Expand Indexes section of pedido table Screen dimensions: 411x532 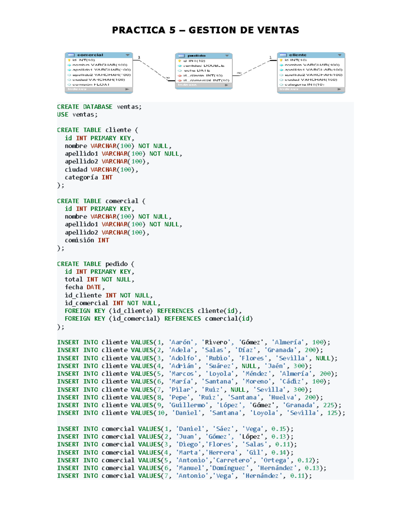pos(226,85)
